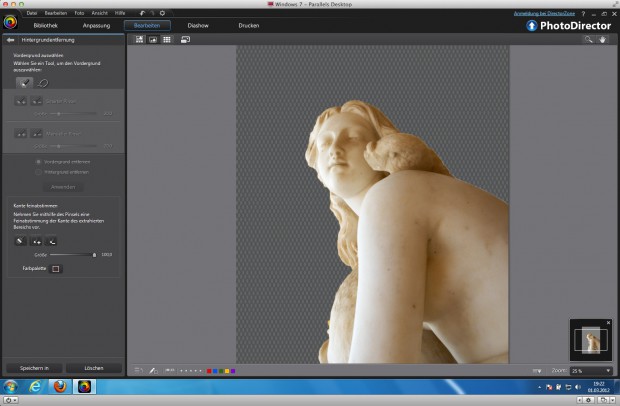This screenshot has height=406, width=620.
Task: Click the smart brush add icon
Action: [21, 101]
